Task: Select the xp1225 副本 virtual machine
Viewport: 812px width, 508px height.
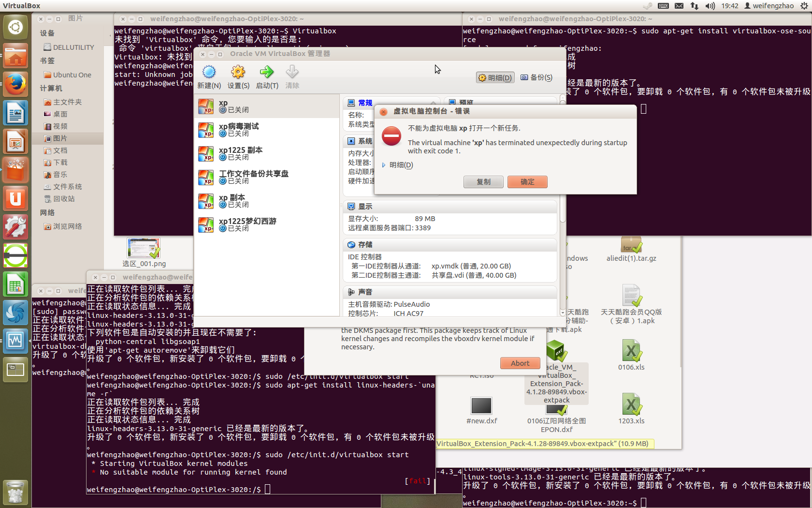Action: pyautogui.click(x=267, y=153)
